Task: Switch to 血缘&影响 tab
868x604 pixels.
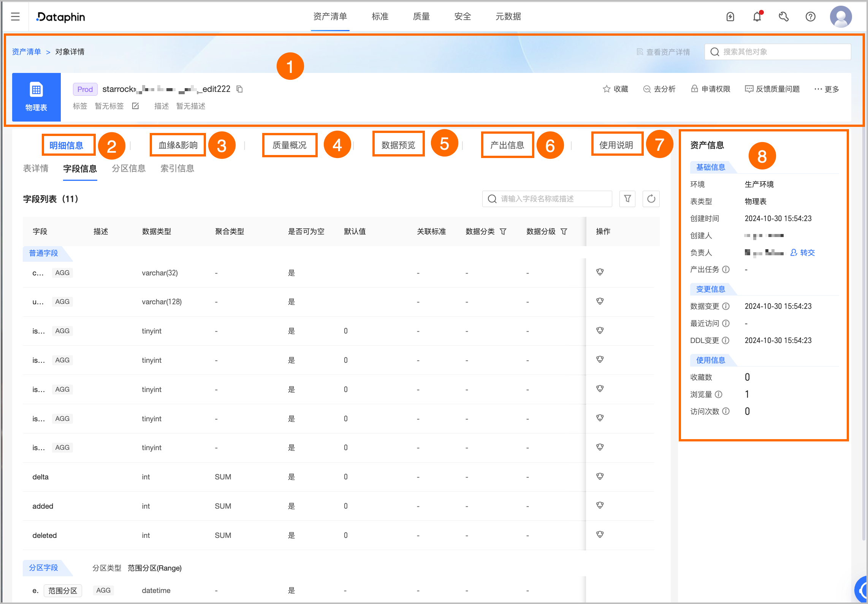Action: pos(178,145)
